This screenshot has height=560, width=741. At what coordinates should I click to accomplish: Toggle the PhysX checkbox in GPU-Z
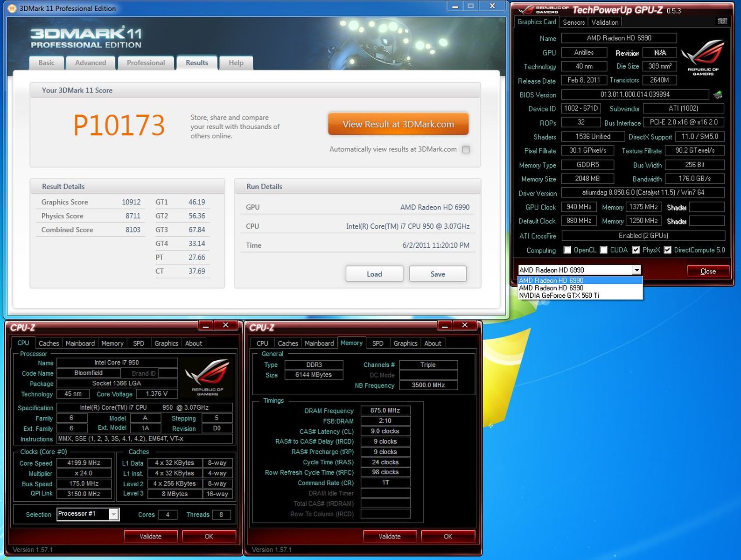click(636, 250)
